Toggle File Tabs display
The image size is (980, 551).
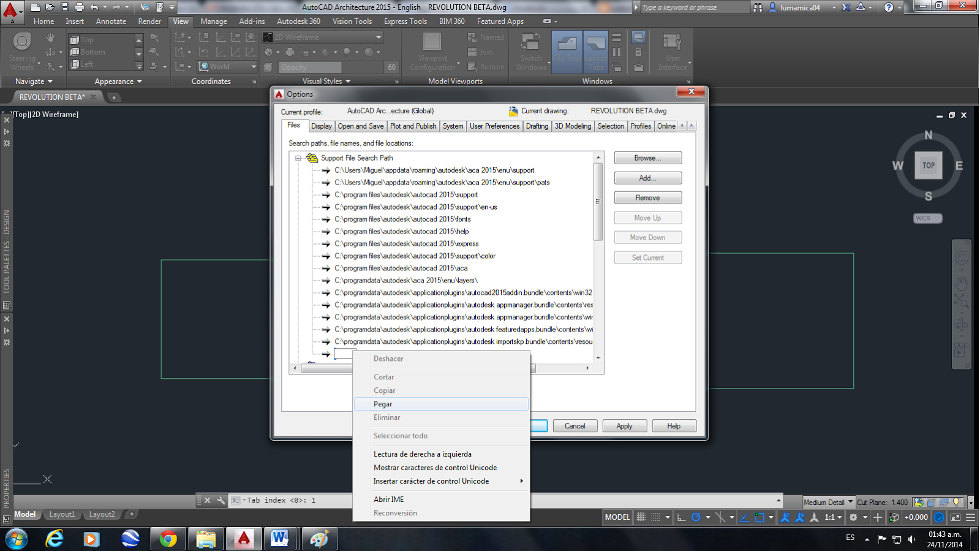click(567, 51)
